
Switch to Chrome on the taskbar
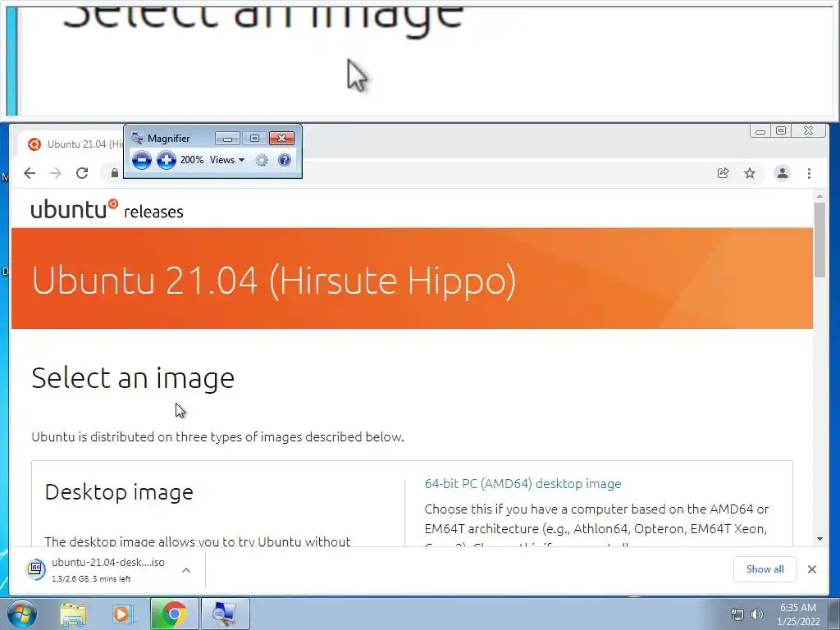(174, 614)
